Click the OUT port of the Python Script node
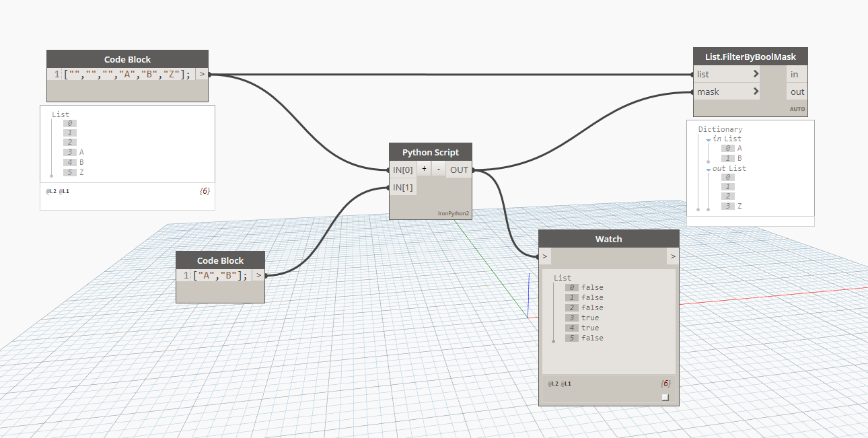 (x=459, y=170)
